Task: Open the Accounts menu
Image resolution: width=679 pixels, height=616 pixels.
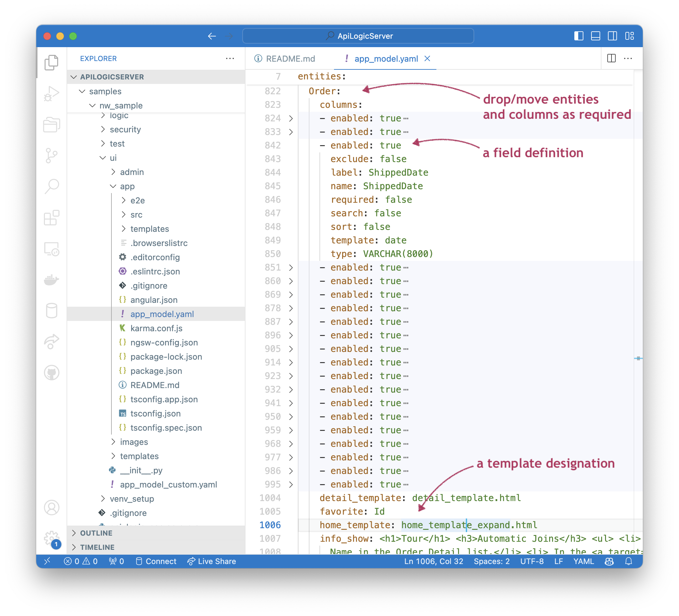Action: coord(52,508)
